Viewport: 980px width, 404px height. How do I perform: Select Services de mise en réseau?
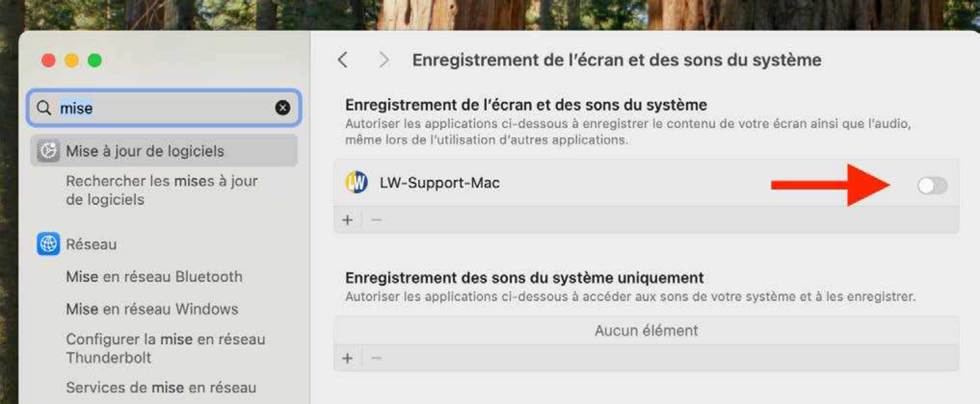click(x=161, y=388)
